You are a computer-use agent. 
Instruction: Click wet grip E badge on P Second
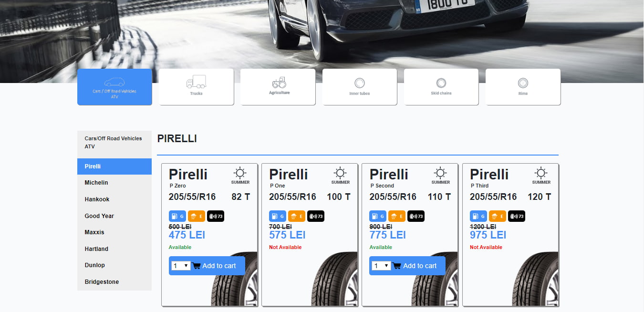pos(397,216)
